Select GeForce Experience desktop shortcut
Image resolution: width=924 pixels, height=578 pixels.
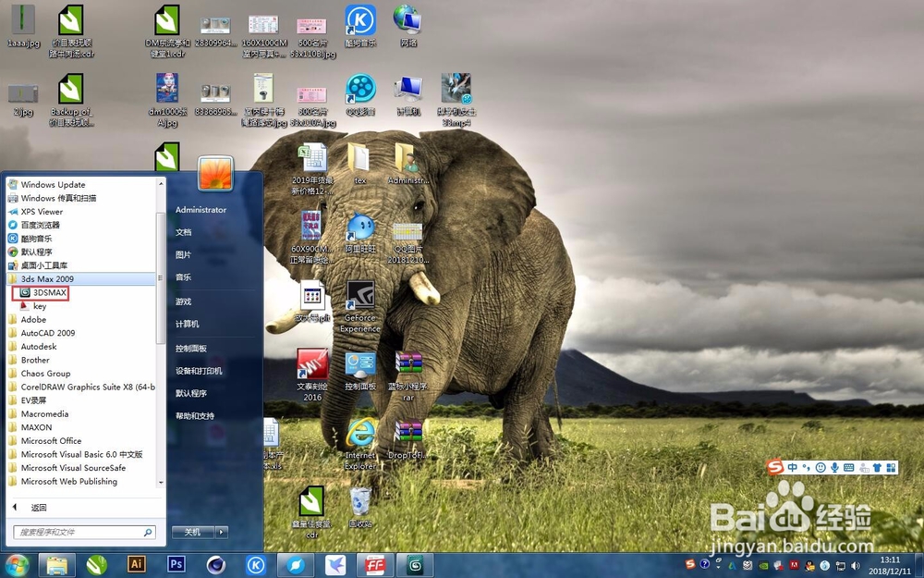(360, 307)
